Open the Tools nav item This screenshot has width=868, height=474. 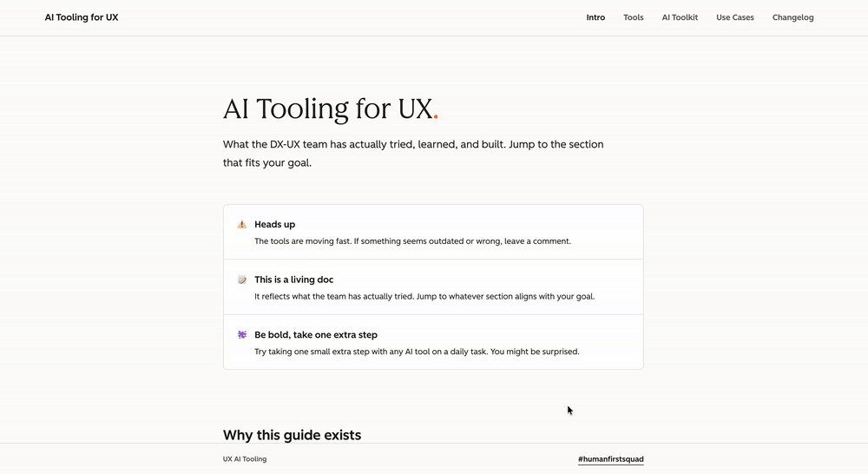coord(634,17)
